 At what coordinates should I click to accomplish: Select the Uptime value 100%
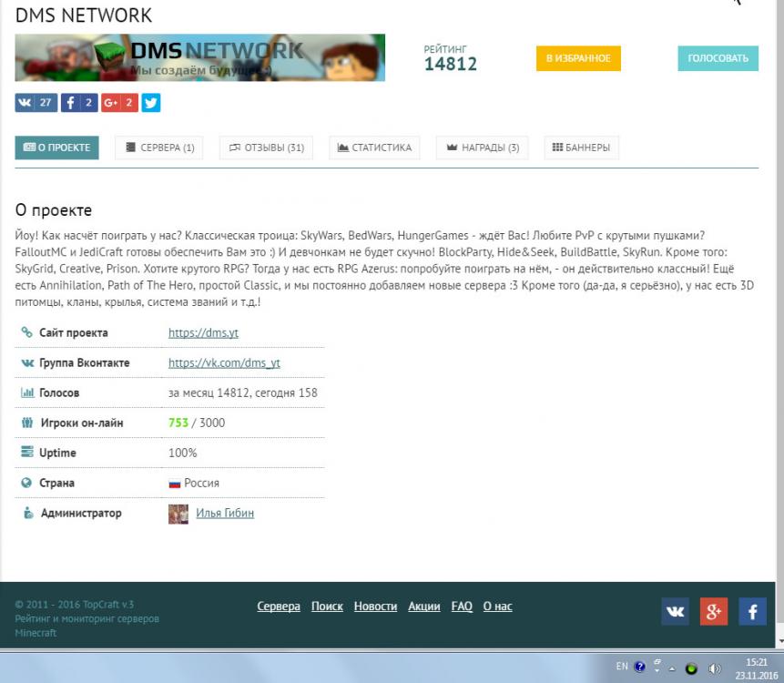182,453
